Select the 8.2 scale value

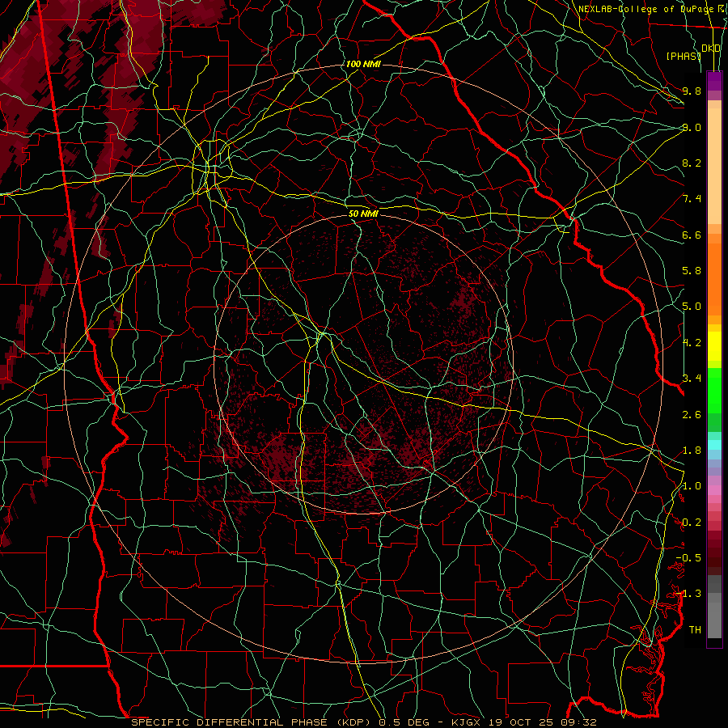[x=692, y=163]
